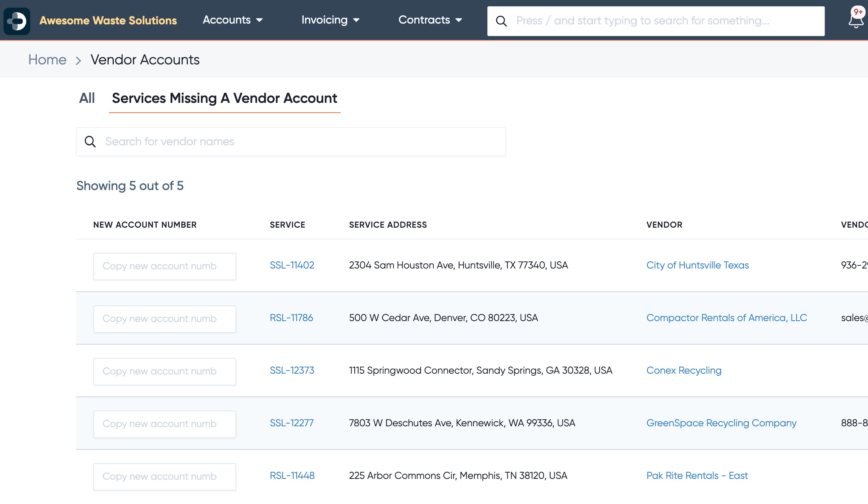The image size is (868, 504).
Task: Focus the global search field
Action: (656, 21)
